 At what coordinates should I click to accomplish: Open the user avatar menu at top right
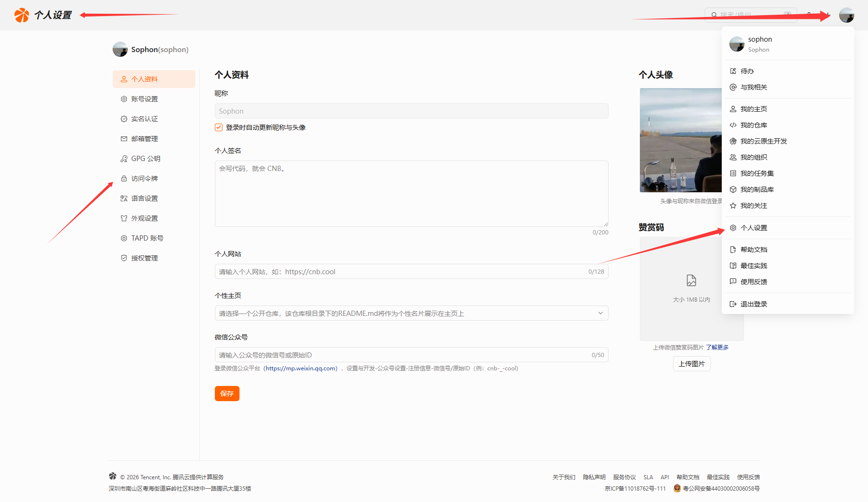[x=846, y=15]
